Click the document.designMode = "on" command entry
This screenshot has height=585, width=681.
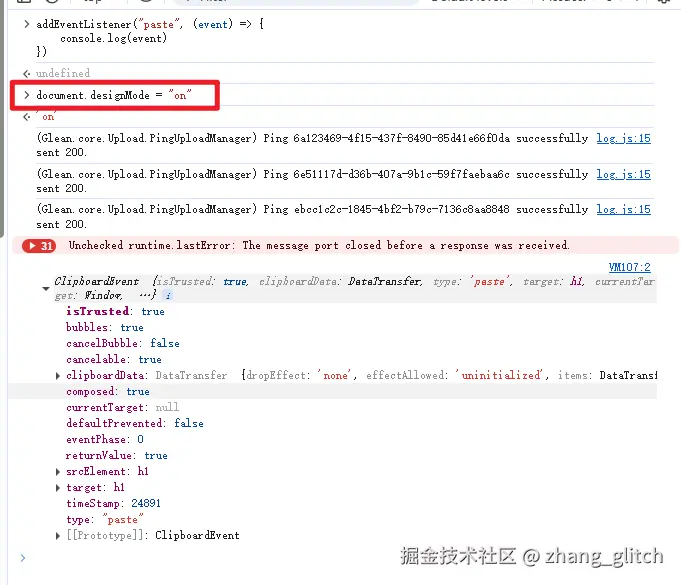(x=114, y=95)
